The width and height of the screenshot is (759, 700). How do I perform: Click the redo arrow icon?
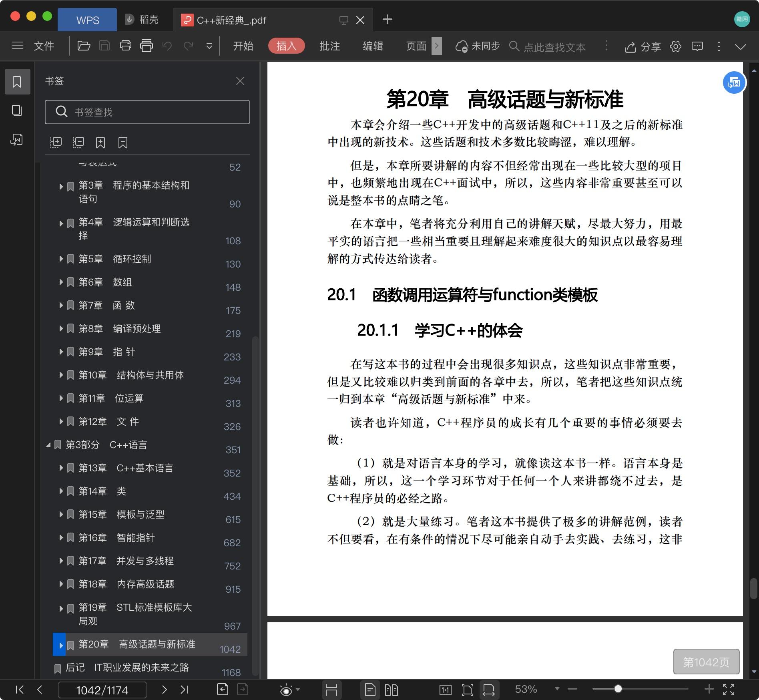tap(188, 46)
